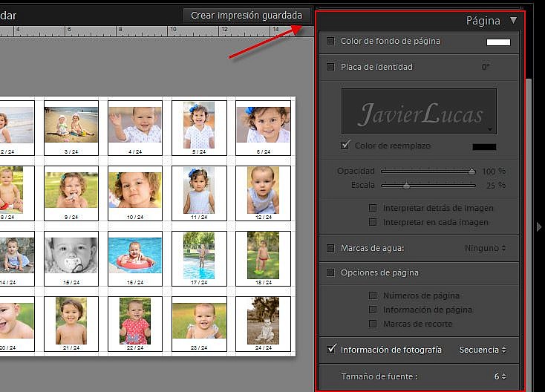
Task: Select photo thumbnail 11 / 24
Action: (199, 193)
